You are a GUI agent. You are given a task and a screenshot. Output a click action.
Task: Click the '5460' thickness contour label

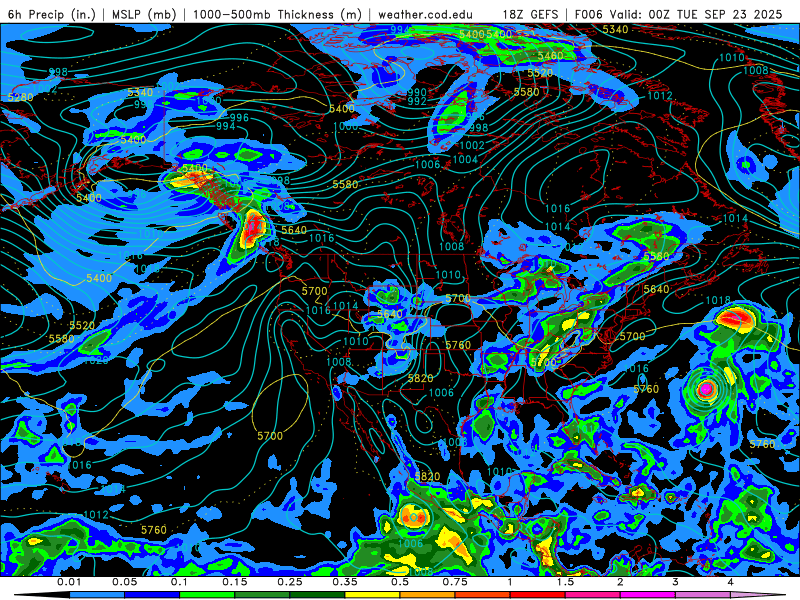coord(550,56)
